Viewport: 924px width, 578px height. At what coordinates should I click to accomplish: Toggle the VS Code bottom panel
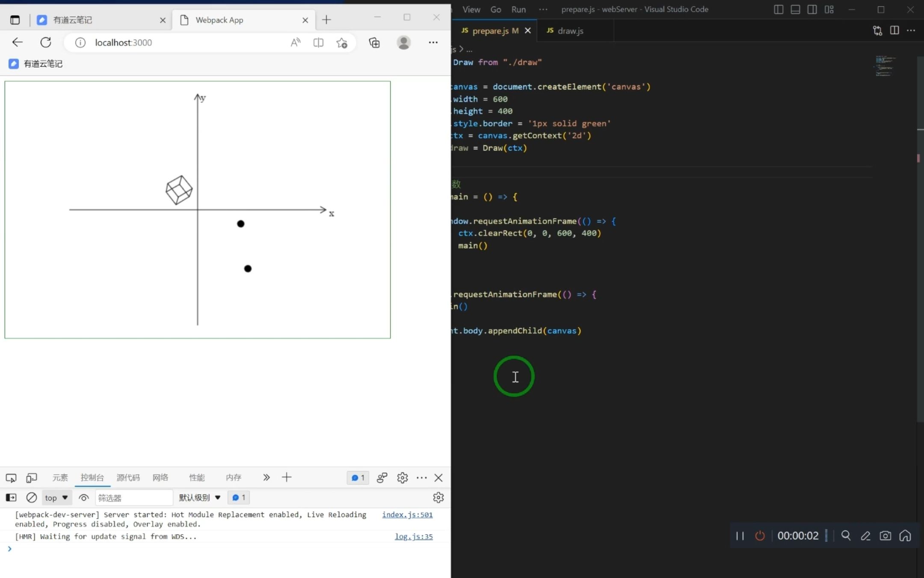click(795, 9)
